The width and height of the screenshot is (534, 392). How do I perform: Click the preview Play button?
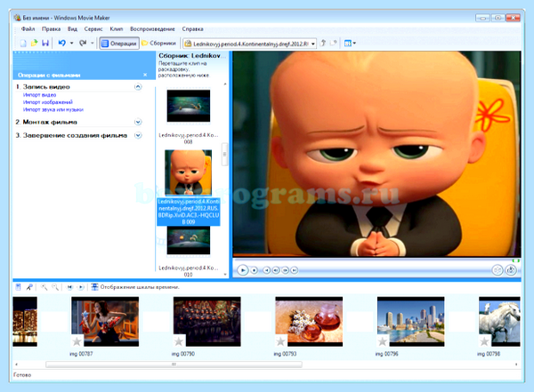(x=242, y=270)
